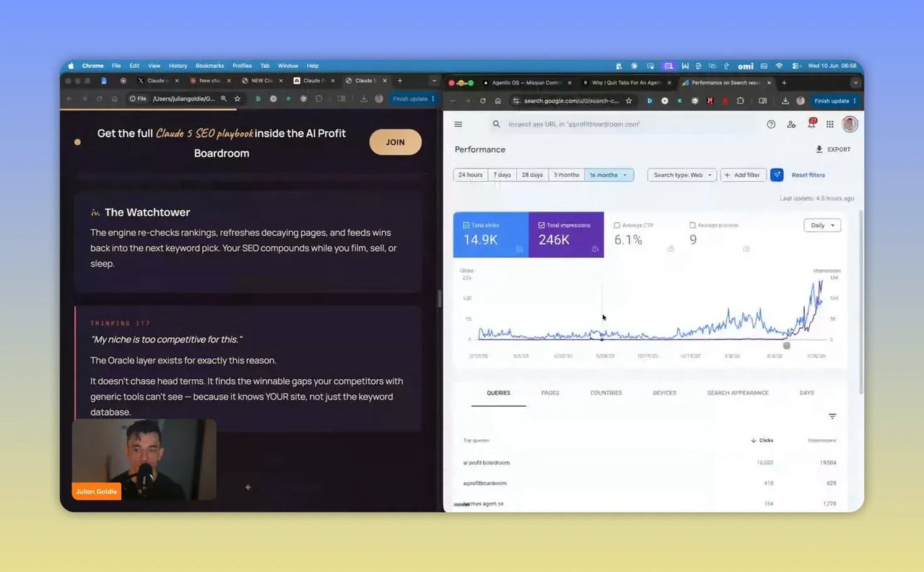Open the notifications bell with 27 badge
The image size is (924, 572).
(811, 123)
